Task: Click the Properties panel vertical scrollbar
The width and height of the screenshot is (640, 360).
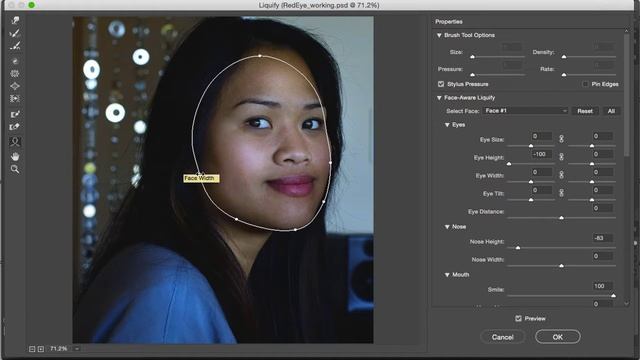Action: pos(627,94)
